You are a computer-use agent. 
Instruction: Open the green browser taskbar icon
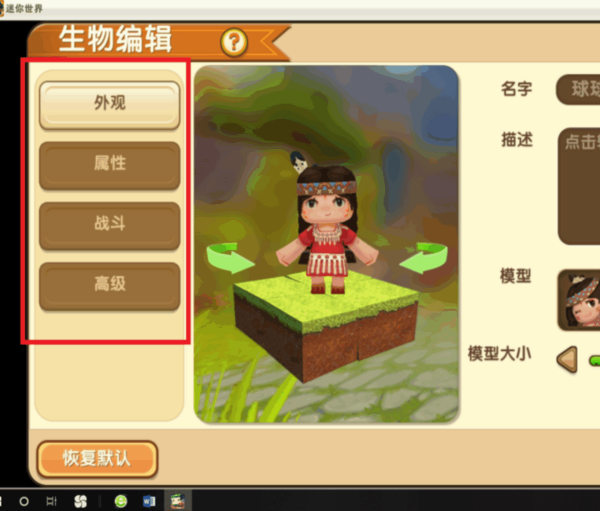point(121,501)
